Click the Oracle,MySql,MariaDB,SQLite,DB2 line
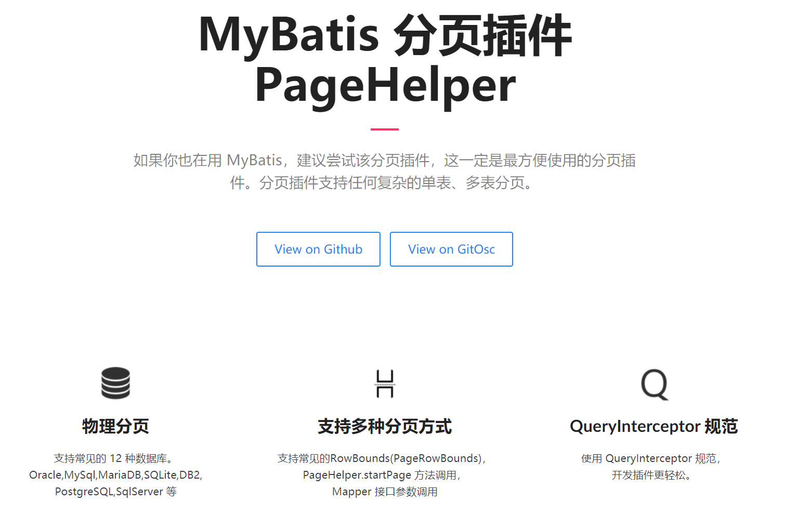The image size is (812, 528). coord(115,475)
